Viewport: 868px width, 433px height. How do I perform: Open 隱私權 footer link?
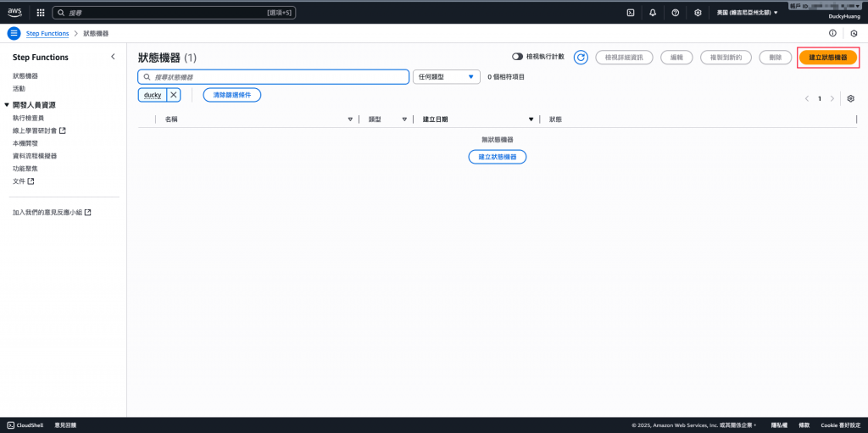pyautogui.click(x=780, y=425)
